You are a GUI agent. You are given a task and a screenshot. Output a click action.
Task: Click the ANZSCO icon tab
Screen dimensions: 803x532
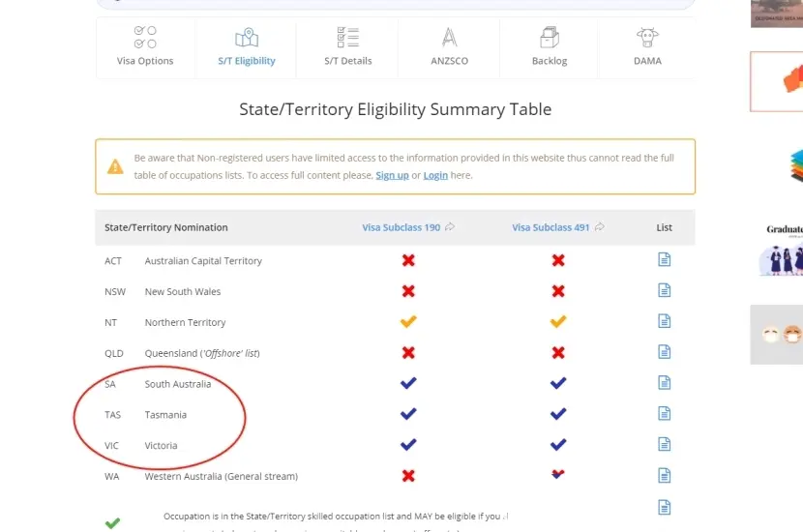coord(448,47)
